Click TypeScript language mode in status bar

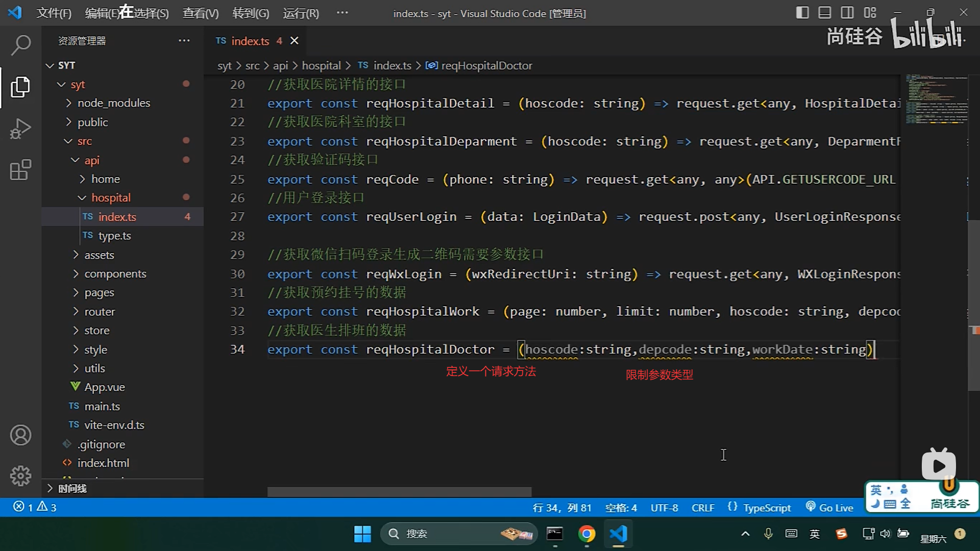[766, 508]
